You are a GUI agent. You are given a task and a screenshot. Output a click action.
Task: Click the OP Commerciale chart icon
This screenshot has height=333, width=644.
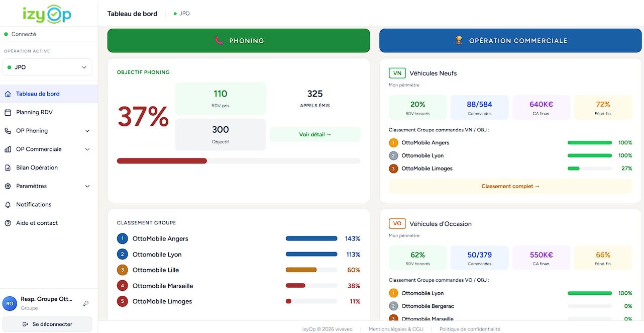point(8,149)
